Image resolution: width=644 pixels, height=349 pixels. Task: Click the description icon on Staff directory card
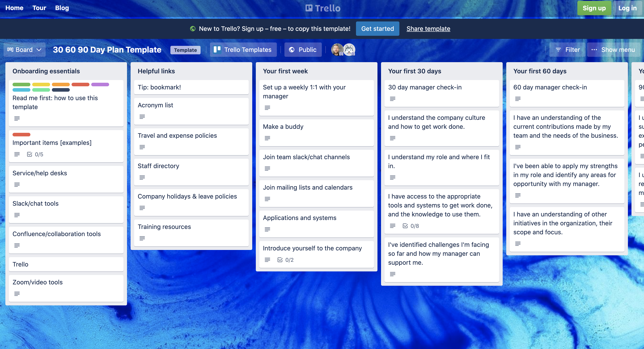click(142, 178)
